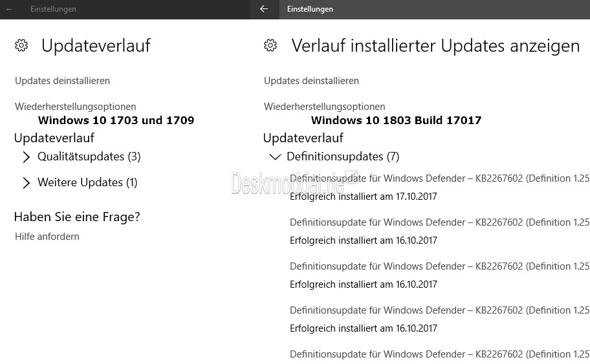Click Qualitätsupdates (3) label text
The image size is (590, 364).
[89, 156]
